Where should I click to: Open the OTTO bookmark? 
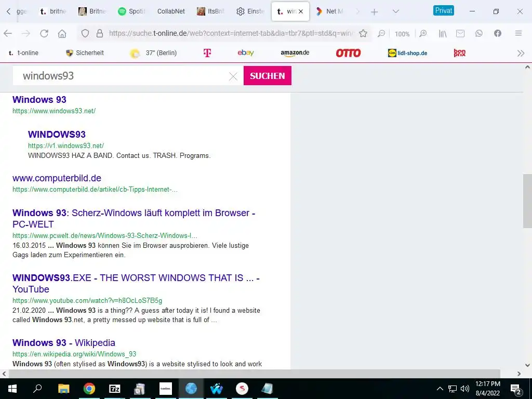tap(348, 53)
